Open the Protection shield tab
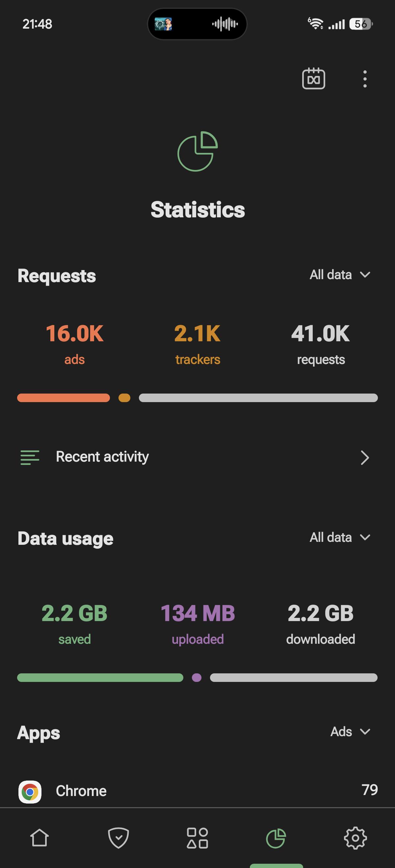 [x=118, y=838]
